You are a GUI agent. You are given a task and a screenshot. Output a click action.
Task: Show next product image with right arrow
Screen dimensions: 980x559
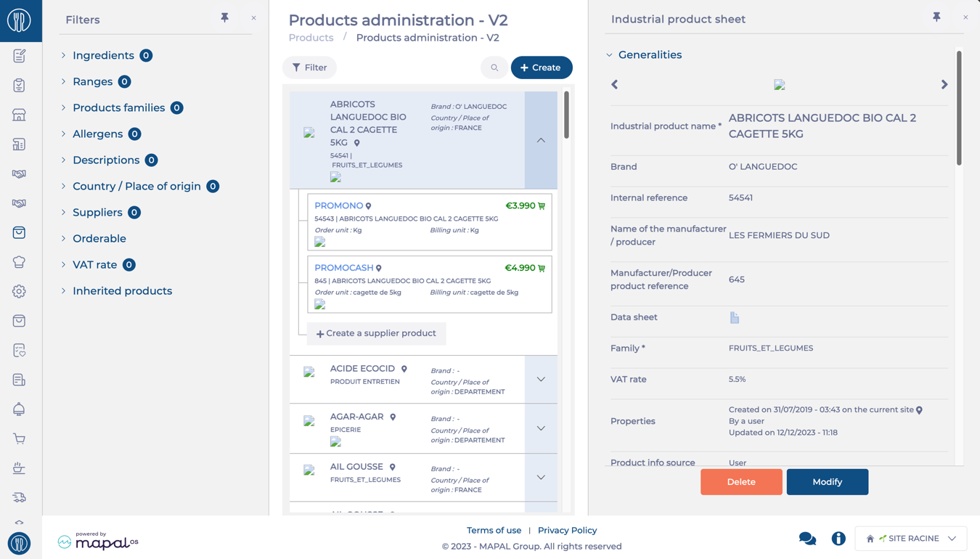pyautogui.click(x=944, y=85)
